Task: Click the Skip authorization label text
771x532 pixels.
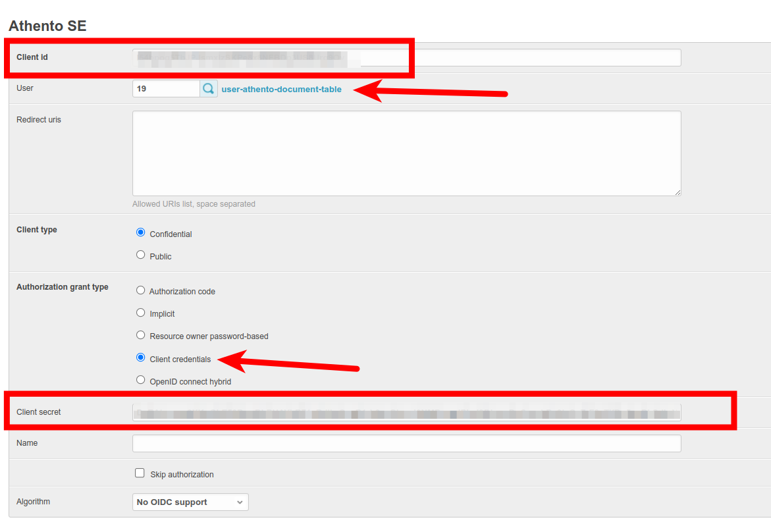Action: click(x=182, y=475)
